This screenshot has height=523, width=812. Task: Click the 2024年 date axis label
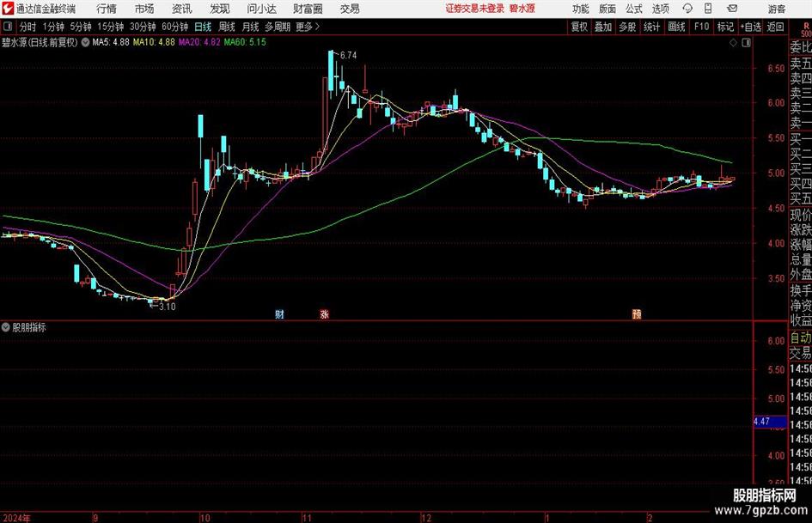pyautogui.click(x=16, y=518)
